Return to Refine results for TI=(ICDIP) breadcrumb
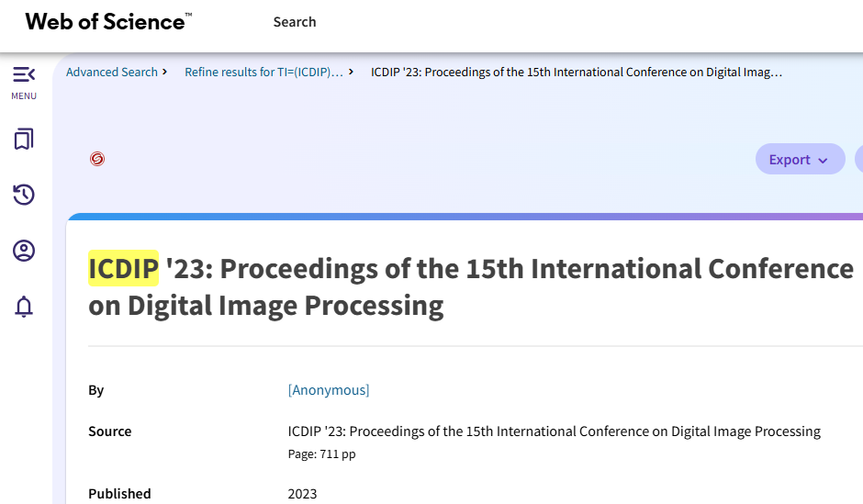Screen dimensions: 863x504 (x=263, y=73)
